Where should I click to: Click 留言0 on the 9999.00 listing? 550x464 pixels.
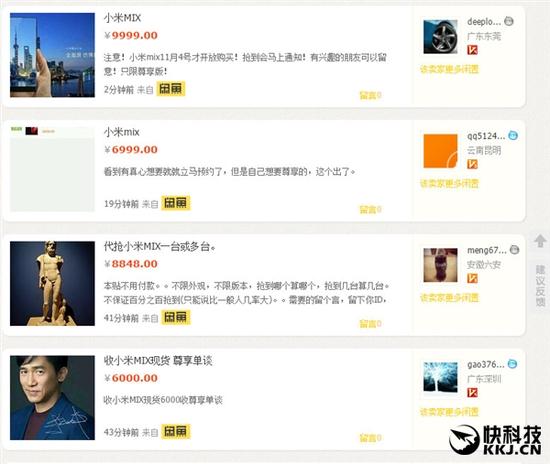point(370,95)
